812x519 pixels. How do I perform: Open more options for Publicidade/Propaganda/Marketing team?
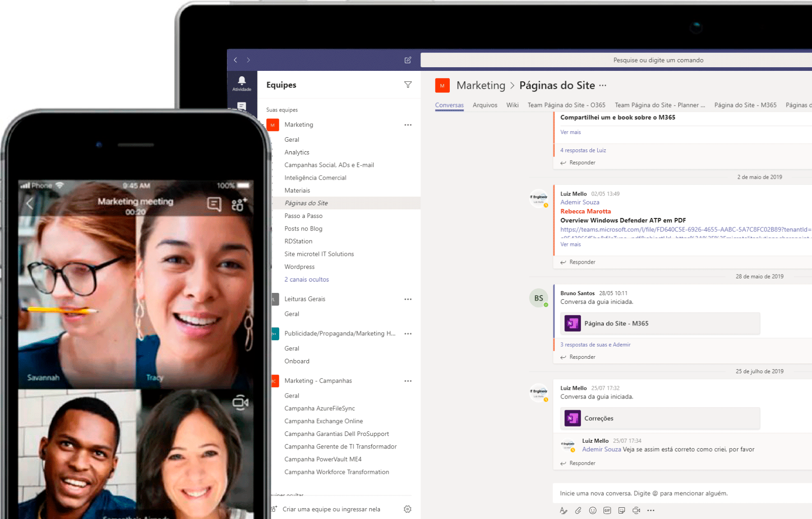pos(408,334)
